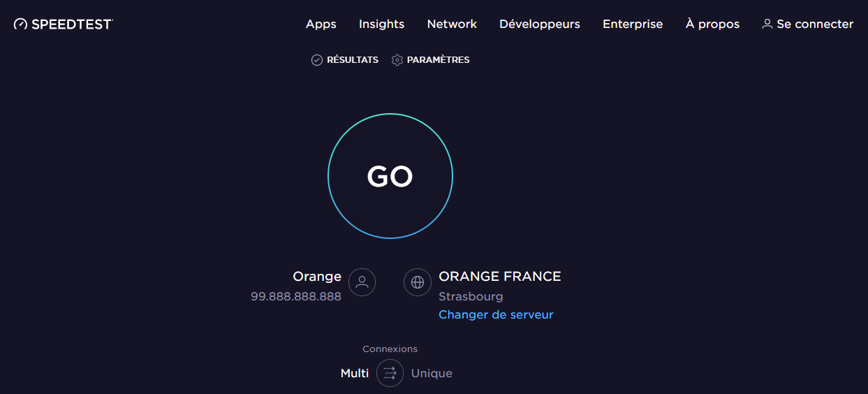This screenshot has height=394, width=868.
Task: Click the user icon beside Orange
Action: coord(362,282)
